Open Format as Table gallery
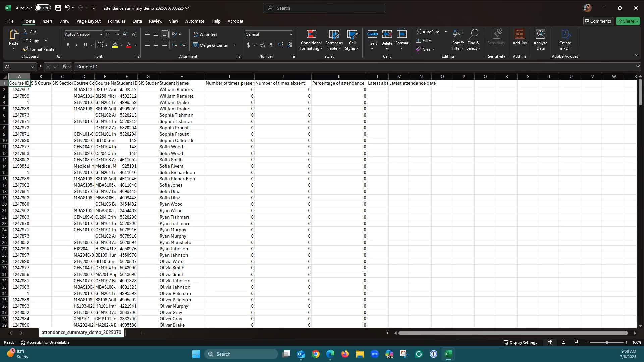 [334, 40]
